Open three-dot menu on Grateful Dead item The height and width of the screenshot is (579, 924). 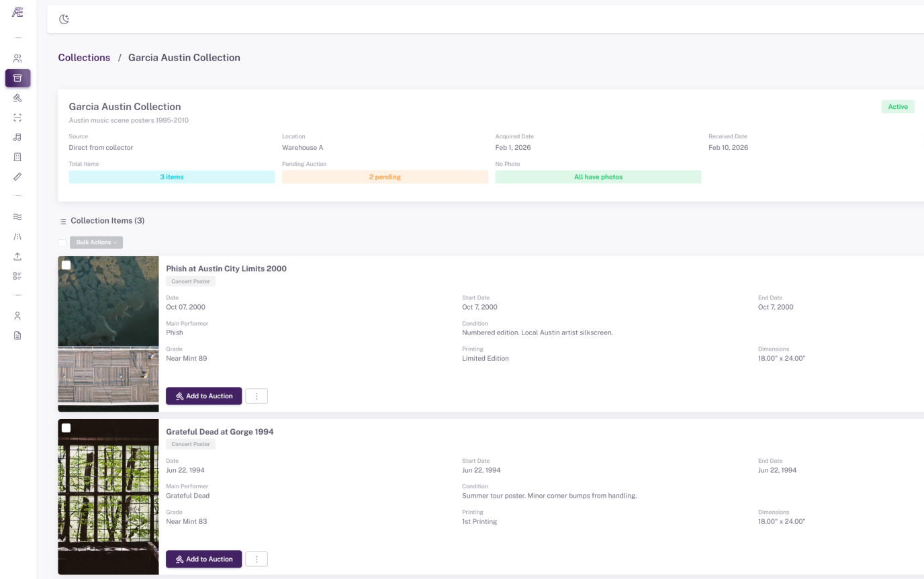(x=257, y=559)
